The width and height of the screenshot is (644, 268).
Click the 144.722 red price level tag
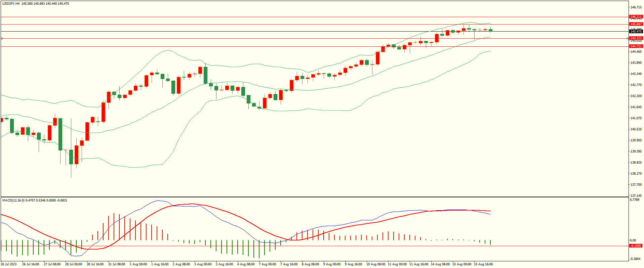coord(636,46)
